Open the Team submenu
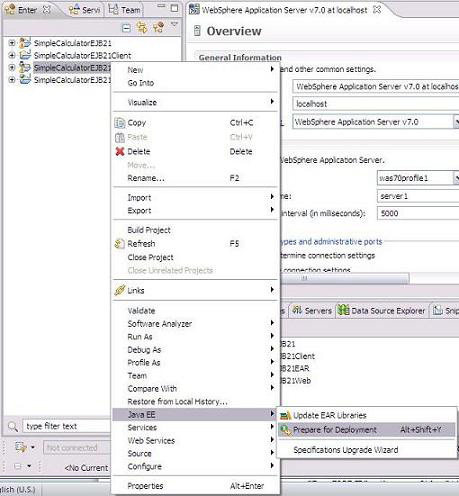Screen dimensions: 459x496 click(x=196, y=376)
